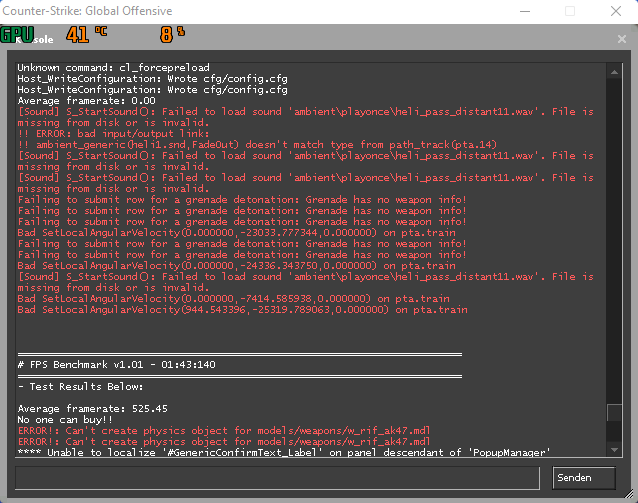This screenshot has height=503, width=638.
Task: Close the console panel with its X
Action: [x=622, y=39]
